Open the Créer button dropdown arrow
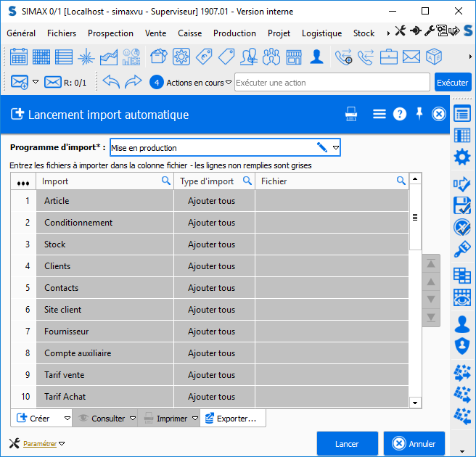This screenshot has height=457, width=476. tap(67, 419)
